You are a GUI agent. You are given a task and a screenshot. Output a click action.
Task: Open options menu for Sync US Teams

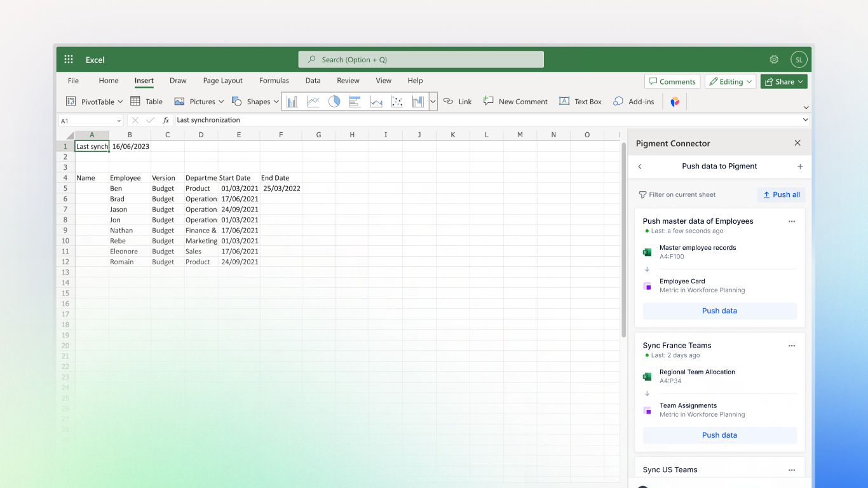[x=792, y=470]
